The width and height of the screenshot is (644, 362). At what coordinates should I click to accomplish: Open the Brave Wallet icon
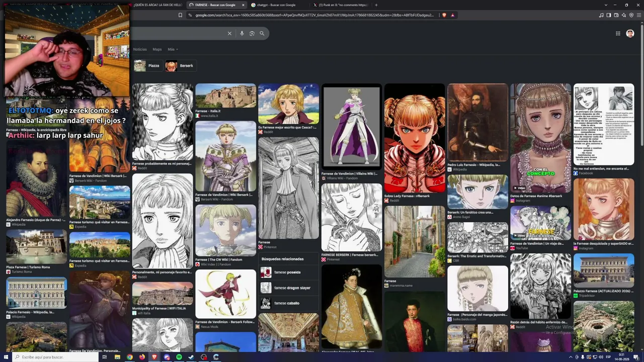[x=616, y=15]
